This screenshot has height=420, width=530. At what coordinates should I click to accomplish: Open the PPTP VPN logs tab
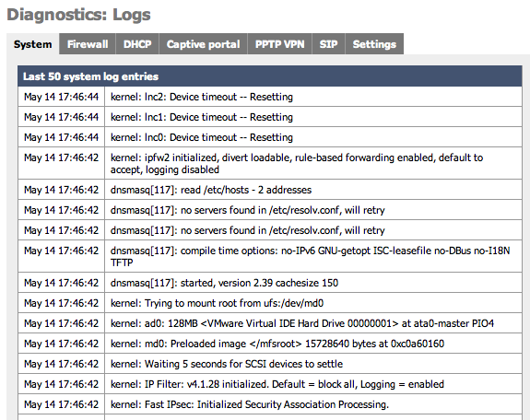(x=280, y=44)
